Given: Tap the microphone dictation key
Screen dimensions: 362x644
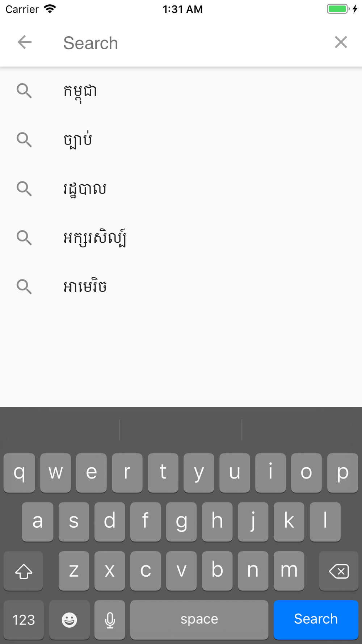Looking at the screenshot, I should tap(110, 620).
